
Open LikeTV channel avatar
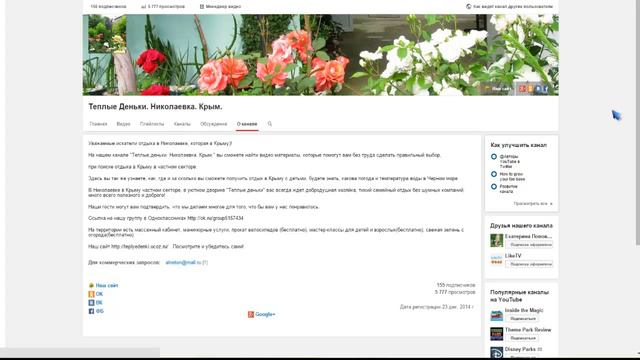tap(497, 260)
